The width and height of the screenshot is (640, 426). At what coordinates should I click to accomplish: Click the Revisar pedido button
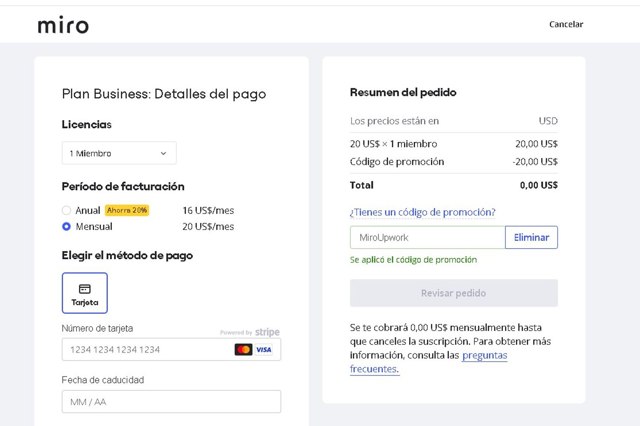[x=454, y=293]
